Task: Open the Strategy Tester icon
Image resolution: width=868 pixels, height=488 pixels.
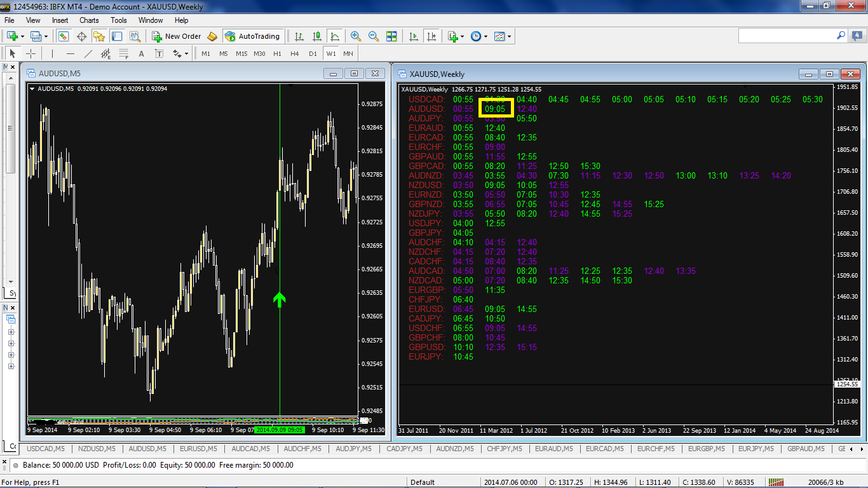Action: pyautogui.click(x=135, y=36)
